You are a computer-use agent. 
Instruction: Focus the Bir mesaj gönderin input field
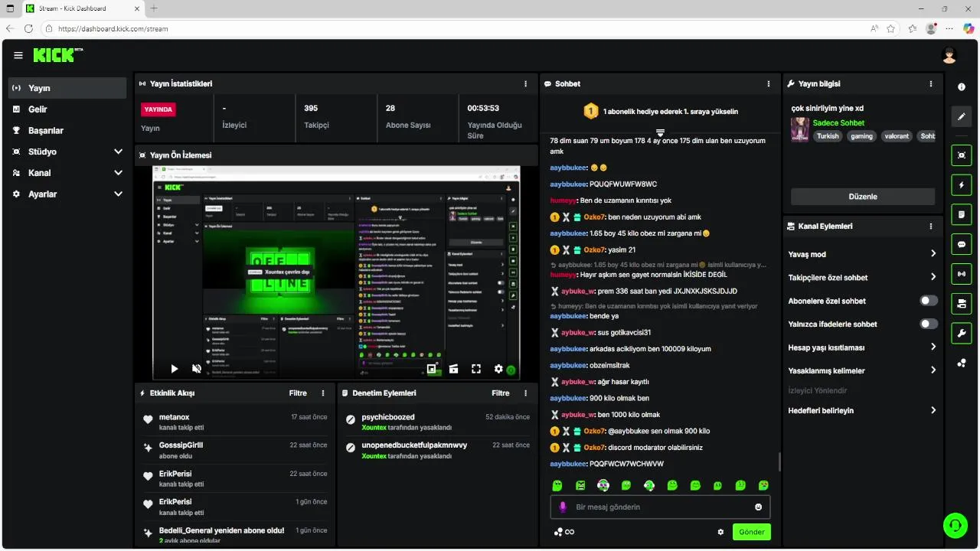tap(660, 507)
